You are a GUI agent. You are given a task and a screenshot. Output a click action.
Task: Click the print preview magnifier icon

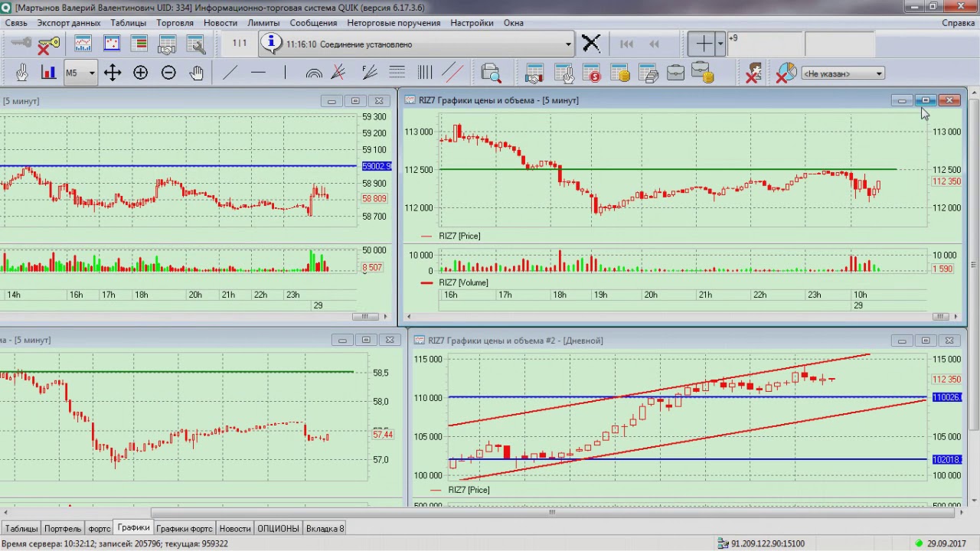point(491,73)
